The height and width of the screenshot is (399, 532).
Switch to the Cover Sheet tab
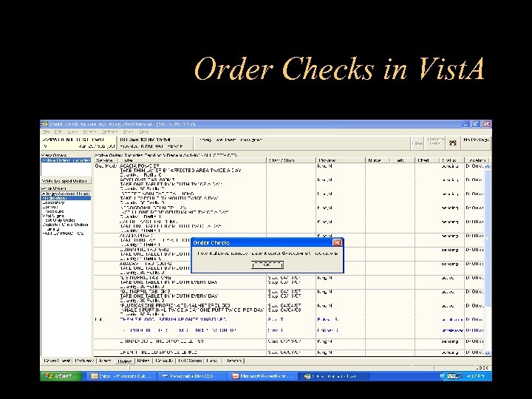pyautogui.click(x=58, y=361)
